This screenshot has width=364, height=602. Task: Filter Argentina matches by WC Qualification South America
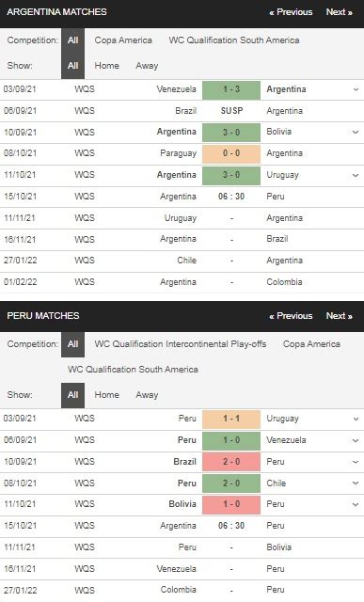(234, 40)
